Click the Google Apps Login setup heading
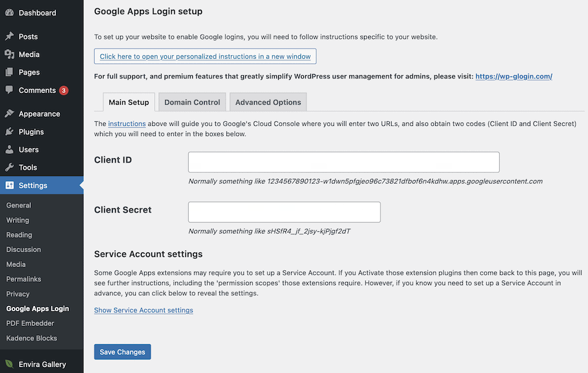Viewport: 588px width, 373px height. pyautogui.click(x=148, y=11)
